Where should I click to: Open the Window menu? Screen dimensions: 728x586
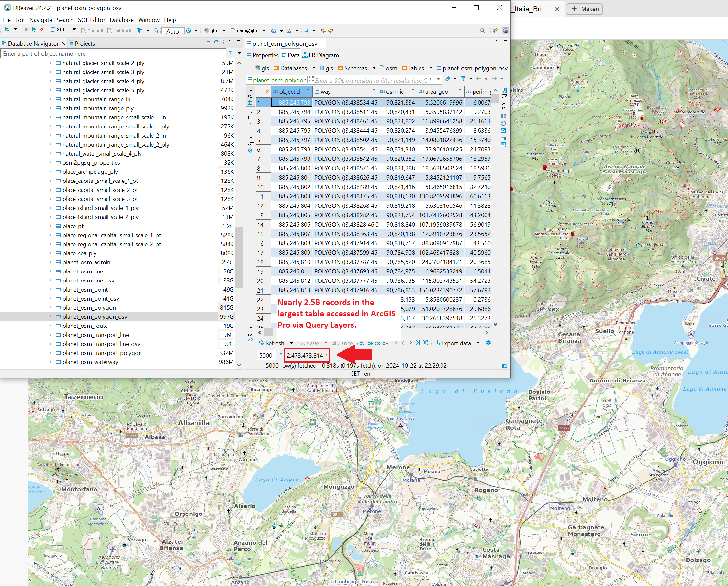click(149, 20)
